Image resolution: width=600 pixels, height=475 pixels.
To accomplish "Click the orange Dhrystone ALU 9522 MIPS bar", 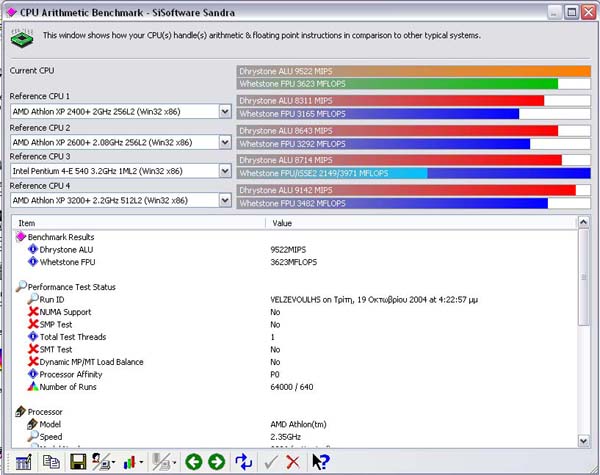I will coord(414,71).
